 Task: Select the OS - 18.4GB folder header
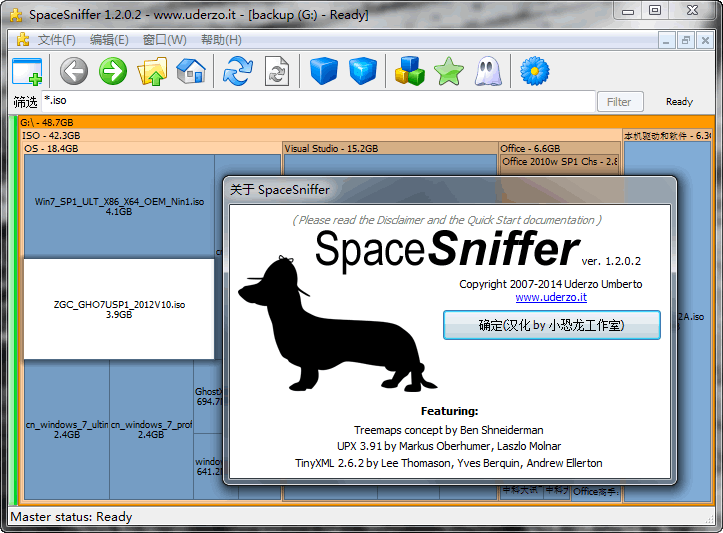coord(152,148)
